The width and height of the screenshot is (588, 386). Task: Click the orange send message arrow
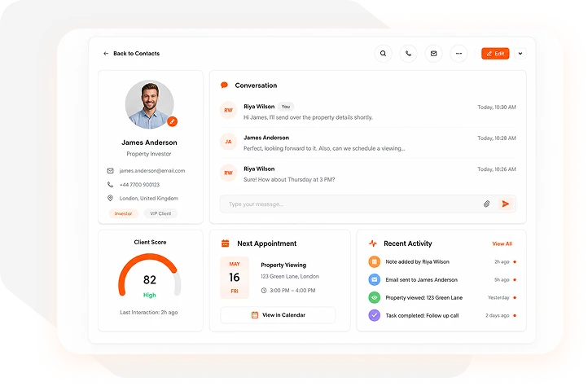tap(506, 204)
